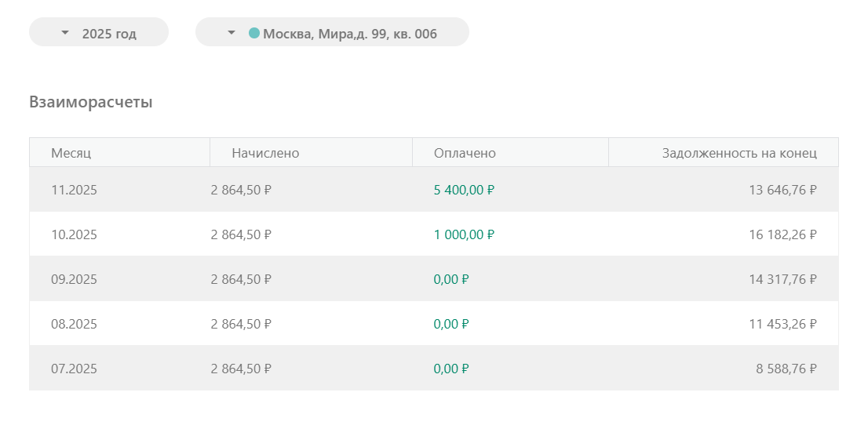Click the 8 588,76 ₽ debt value
This screenshot has height=425, width=868.
coord(786,369)
